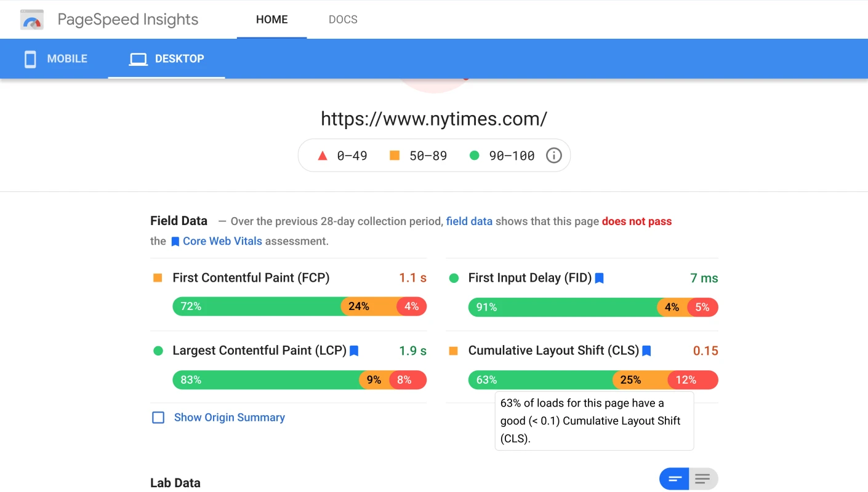Image resolution: width=868 pixels, height=492 pixels.
Task: Open the Core Web Vitals link
Action: coord(222,241)
